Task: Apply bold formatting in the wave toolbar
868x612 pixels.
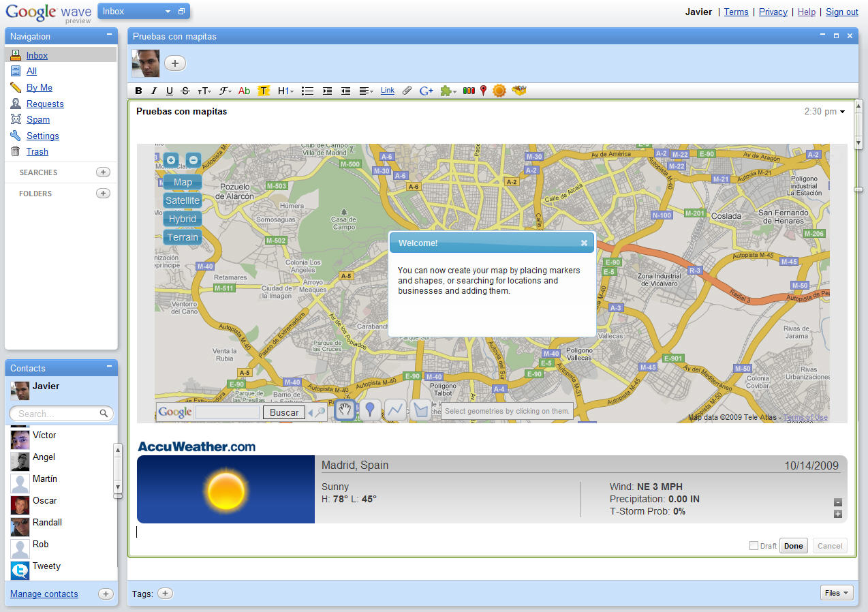Action: click(138, 91)
